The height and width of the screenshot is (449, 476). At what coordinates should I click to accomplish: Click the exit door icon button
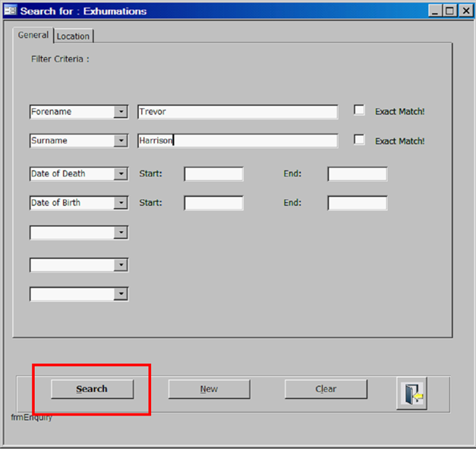(x=414, y=394)
